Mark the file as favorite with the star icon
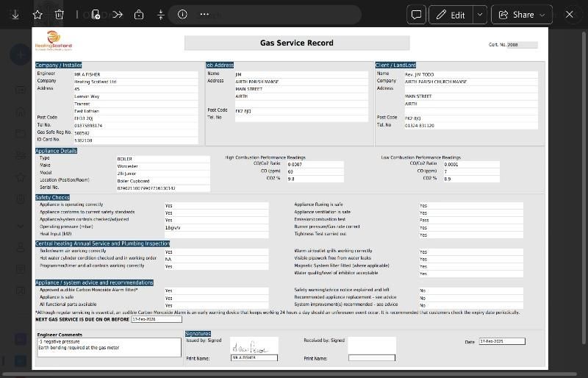Screen dimensions: 588x378 (x=37, y=15)
